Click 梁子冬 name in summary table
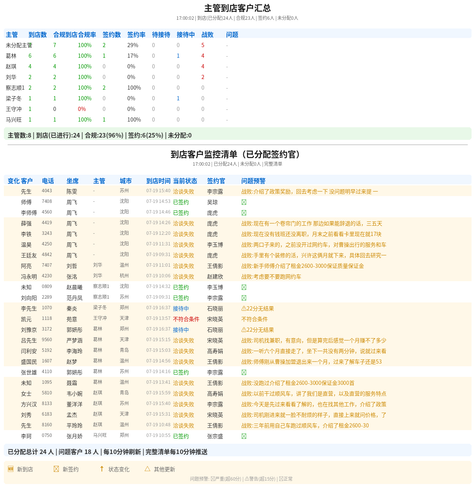The width and height of the screenshot is (475, 500). (x=14, y=98)
